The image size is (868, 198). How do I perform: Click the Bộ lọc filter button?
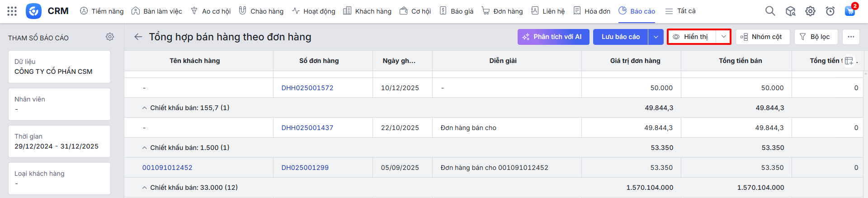click(x=815, y=37)
